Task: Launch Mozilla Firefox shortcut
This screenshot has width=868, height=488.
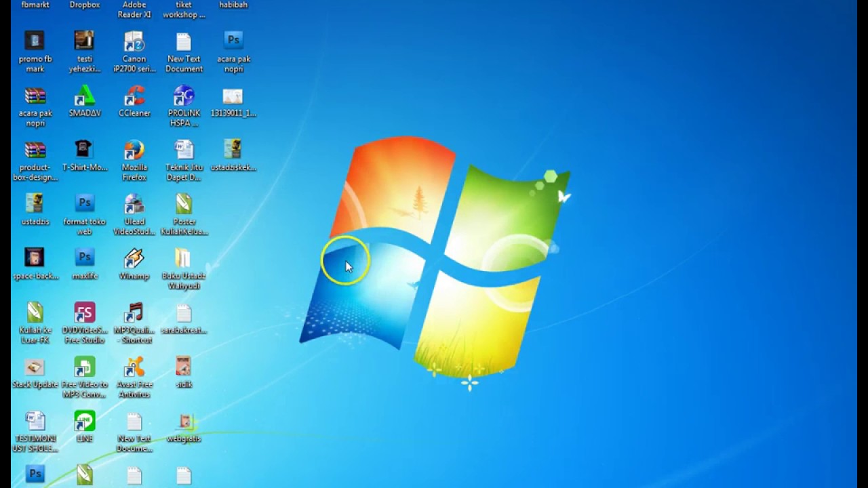Action: coord(134,149)
